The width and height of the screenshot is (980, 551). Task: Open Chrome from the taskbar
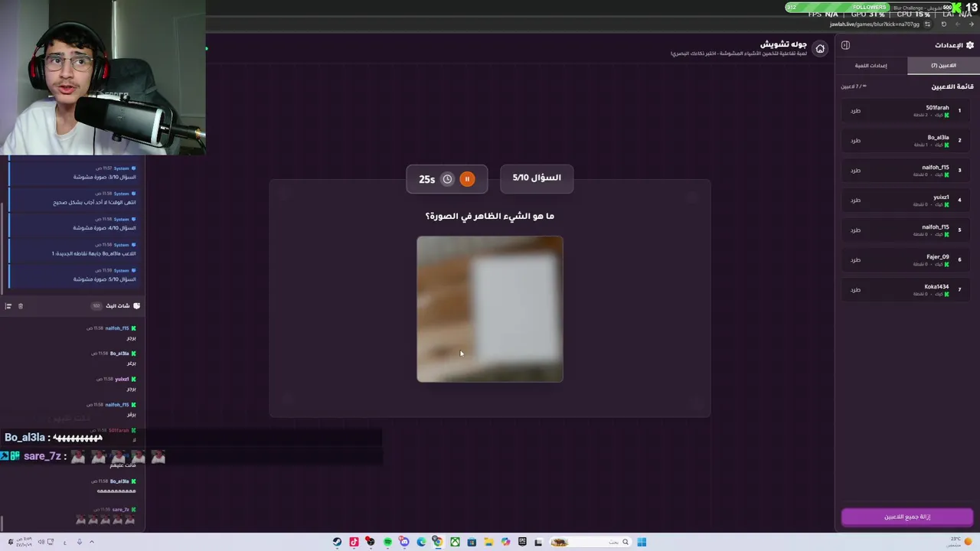pos(438,542)
